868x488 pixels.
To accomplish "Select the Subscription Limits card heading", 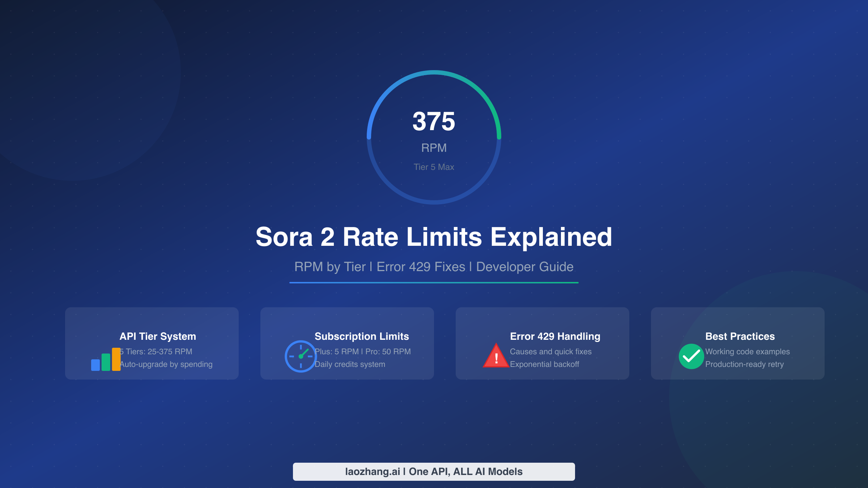I will pyautogui.click(x=362, y=336).
